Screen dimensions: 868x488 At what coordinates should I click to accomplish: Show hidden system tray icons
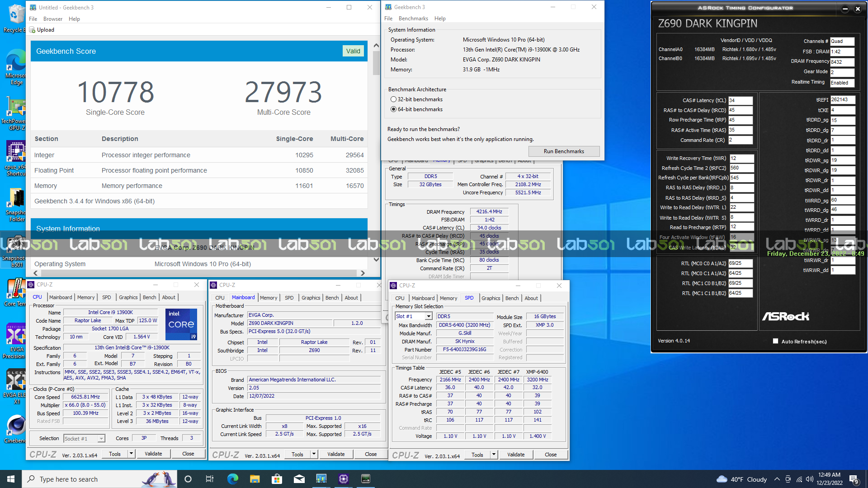point(777,479)
